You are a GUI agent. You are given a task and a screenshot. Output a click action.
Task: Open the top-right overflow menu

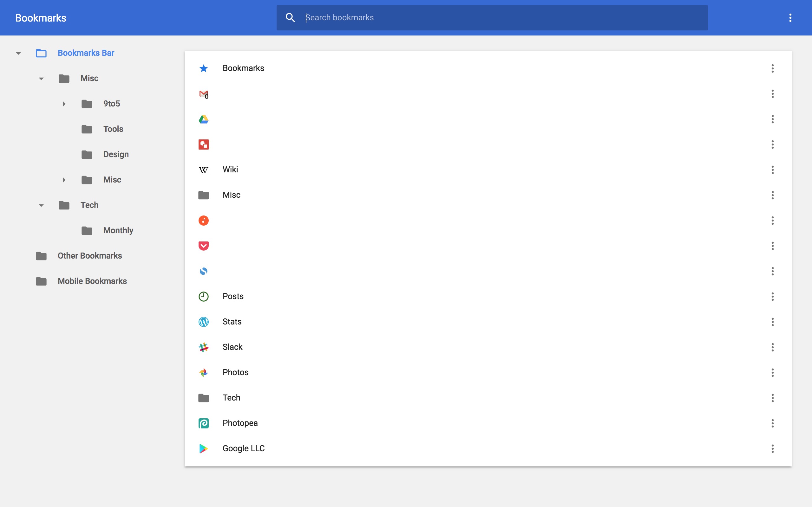coord(791,17)
